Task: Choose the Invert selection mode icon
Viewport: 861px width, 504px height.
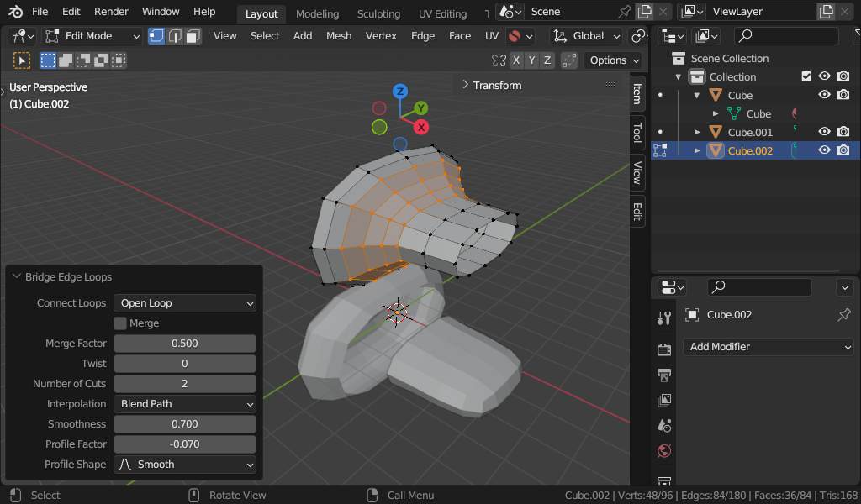Action: 101,60
